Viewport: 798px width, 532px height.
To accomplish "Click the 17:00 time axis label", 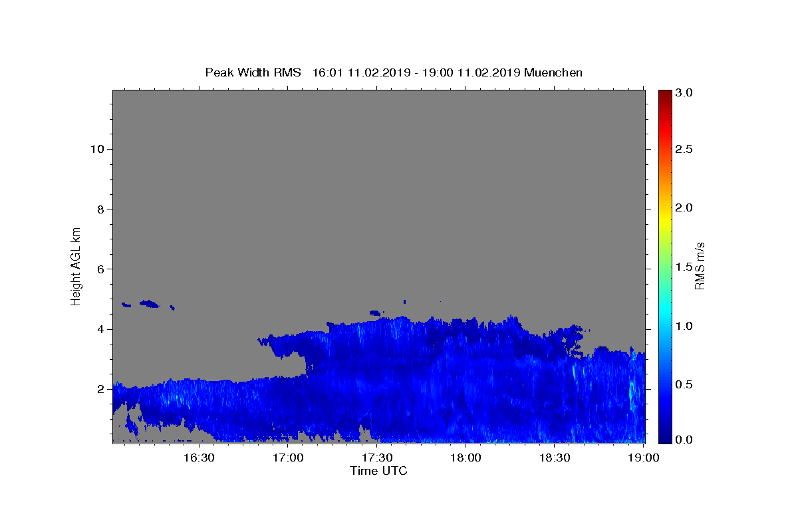I will [287, 458].
